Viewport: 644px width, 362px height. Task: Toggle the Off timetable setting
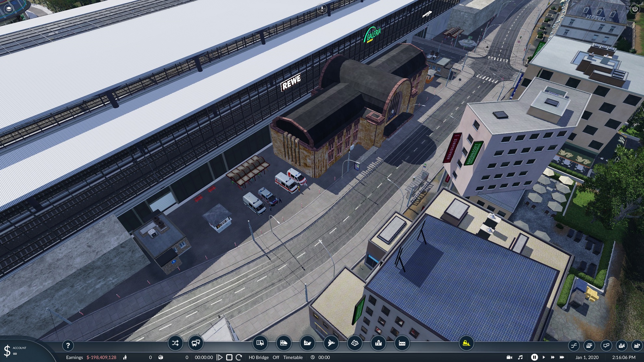coord(276,357)
